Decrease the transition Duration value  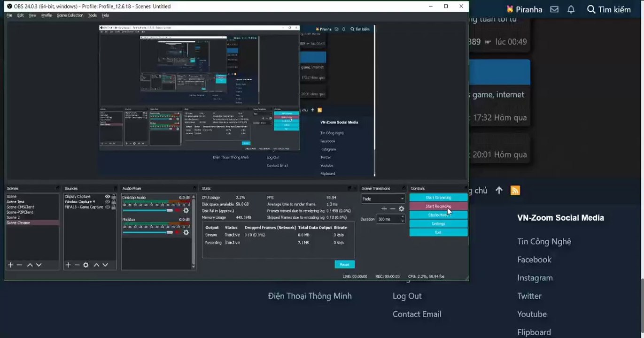403,221
